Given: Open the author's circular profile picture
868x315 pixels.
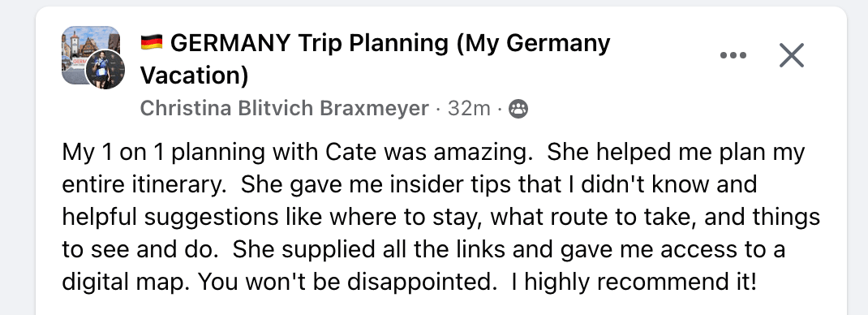Looking at the screenshot, I should click(105, 69).
